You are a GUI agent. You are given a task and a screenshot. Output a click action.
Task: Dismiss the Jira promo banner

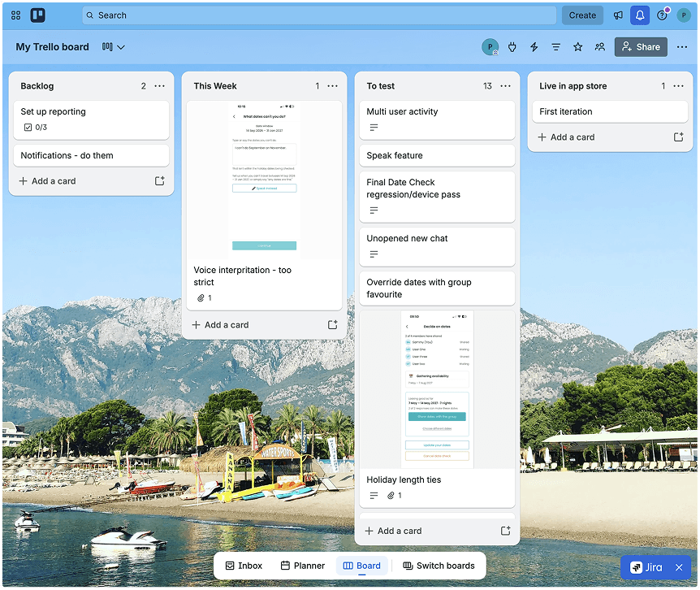679,567
